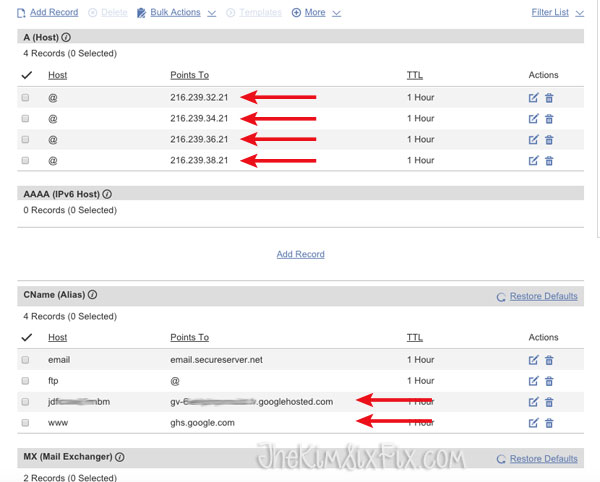Select the www CName record checkbox
Screen dimensions: 600x482
click(x=25, y=423)
